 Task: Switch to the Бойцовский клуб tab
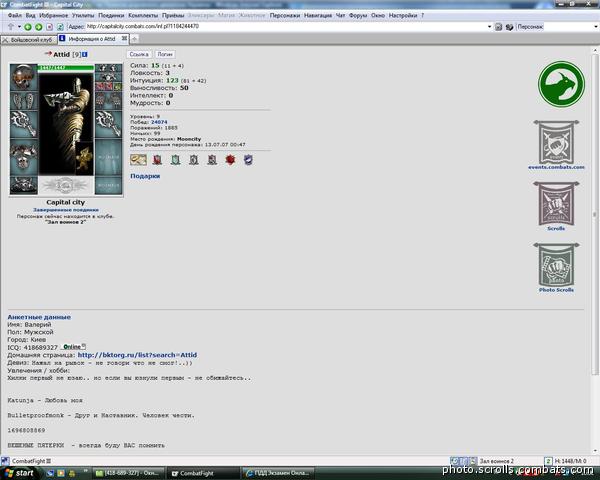point(28,40)
